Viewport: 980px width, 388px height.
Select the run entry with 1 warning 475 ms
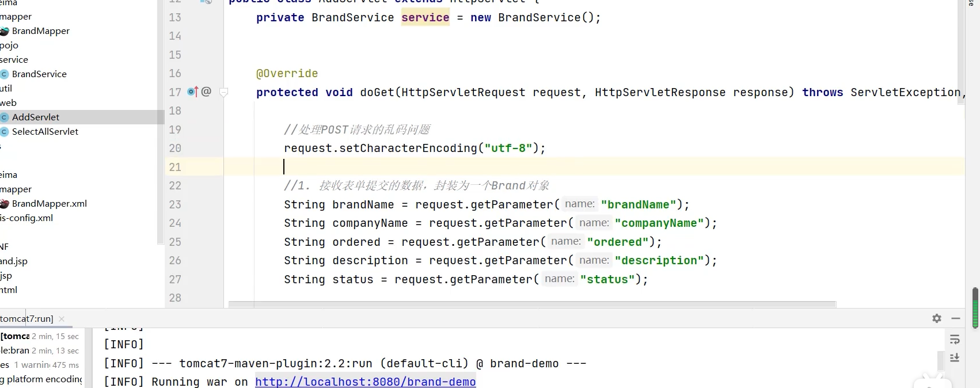point(40,365)
